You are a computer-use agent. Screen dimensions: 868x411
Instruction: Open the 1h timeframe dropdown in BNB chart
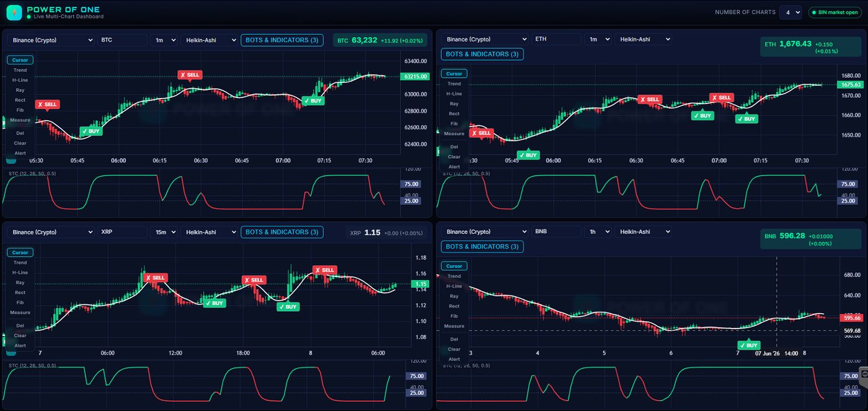coord(598,232)
